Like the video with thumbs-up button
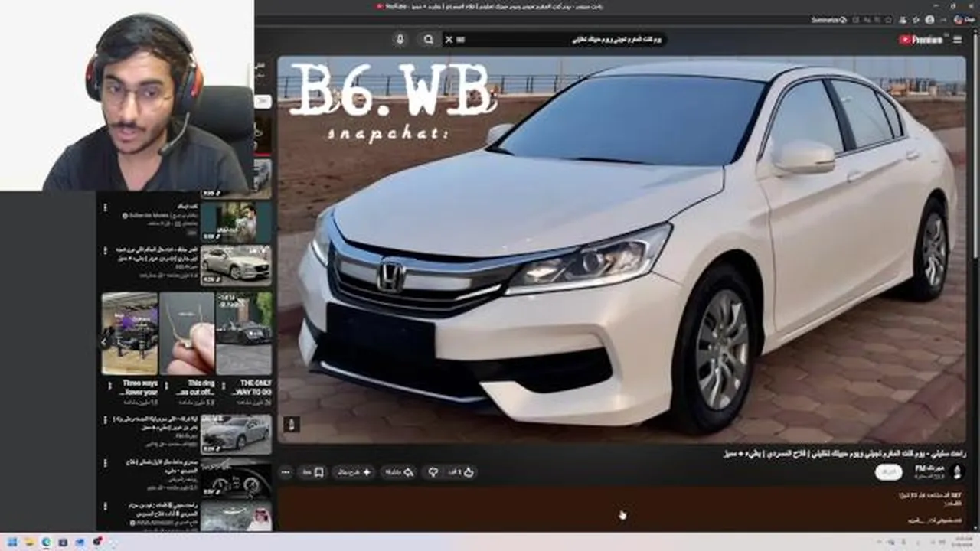The height and width of the screenshot is (551, 980). [462, 472]
